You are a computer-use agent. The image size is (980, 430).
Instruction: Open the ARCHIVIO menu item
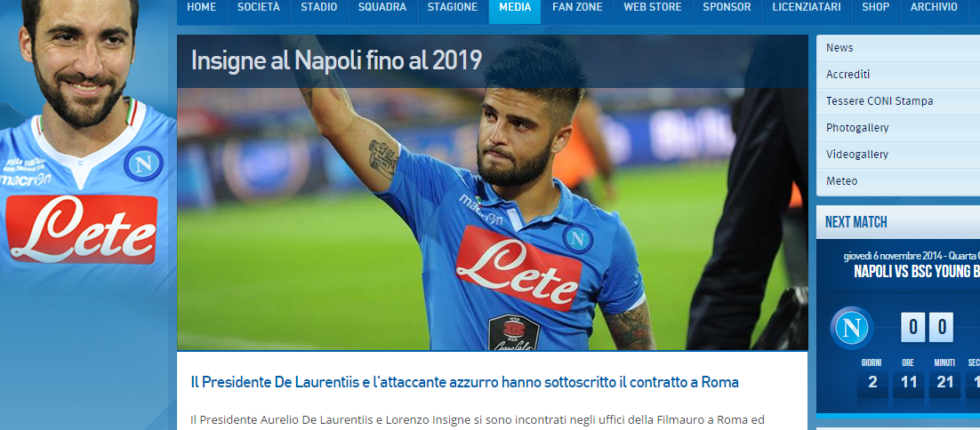click(934, 8)
